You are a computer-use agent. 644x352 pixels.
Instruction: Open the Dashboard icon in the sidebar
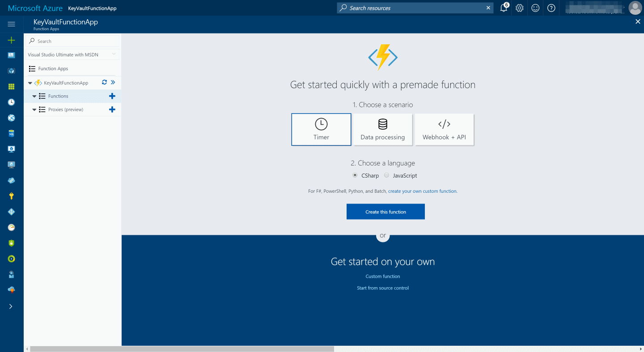pos(12,55)
